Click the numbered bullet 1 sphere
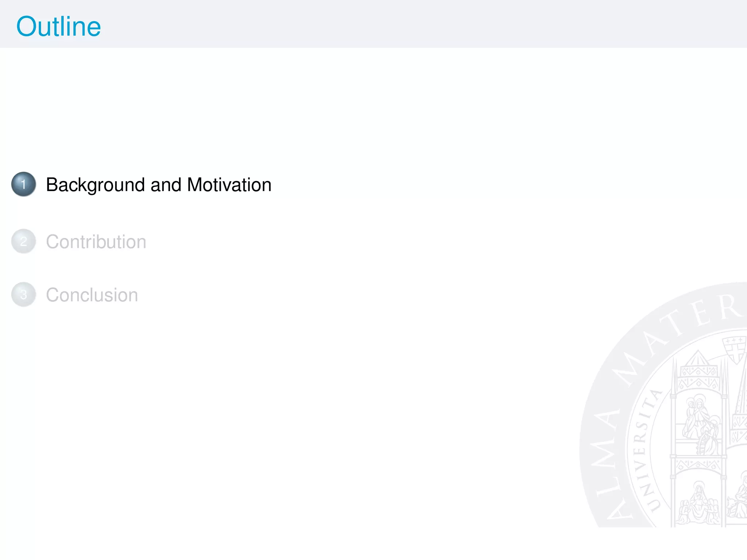The image size is (747, 560). pos(24,184)
